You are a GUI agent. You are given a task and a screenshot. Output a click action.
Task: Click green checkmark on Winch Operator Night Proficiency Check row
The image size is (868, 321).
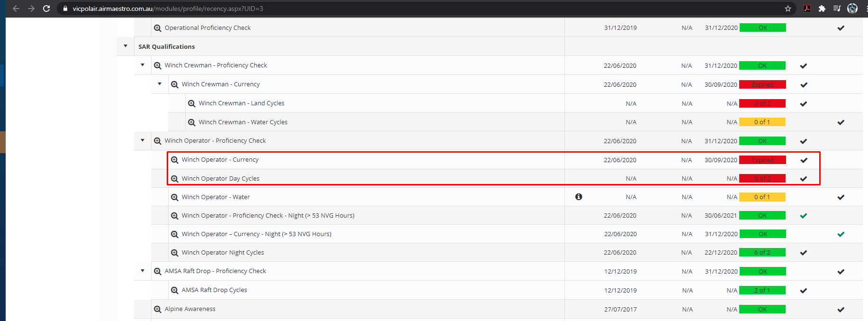pyautogui.click(x=804, y=216)
